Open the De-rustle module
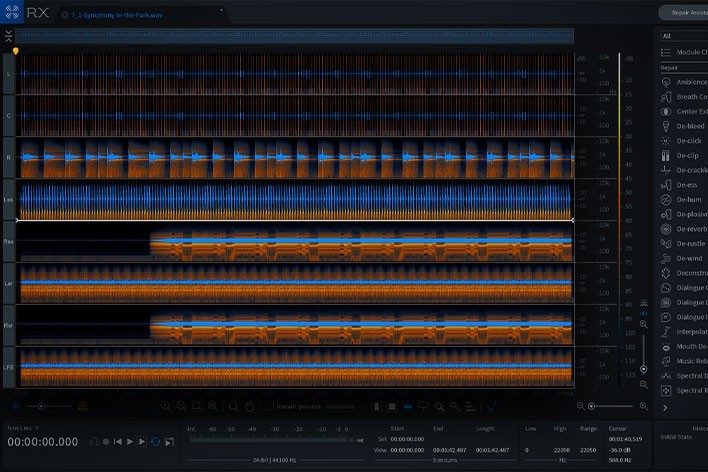The width and height of the screenshot is (708, 472). 685,243
